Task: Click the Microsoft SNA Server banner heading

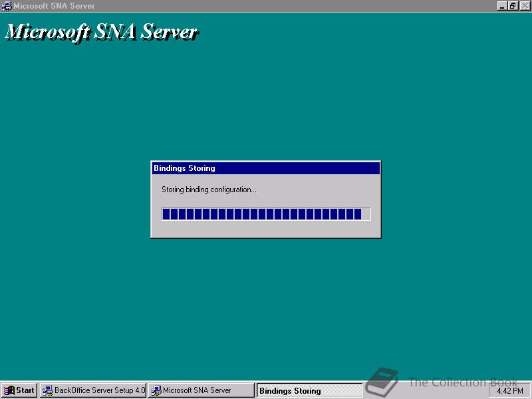Action: (x=102, y=33)
